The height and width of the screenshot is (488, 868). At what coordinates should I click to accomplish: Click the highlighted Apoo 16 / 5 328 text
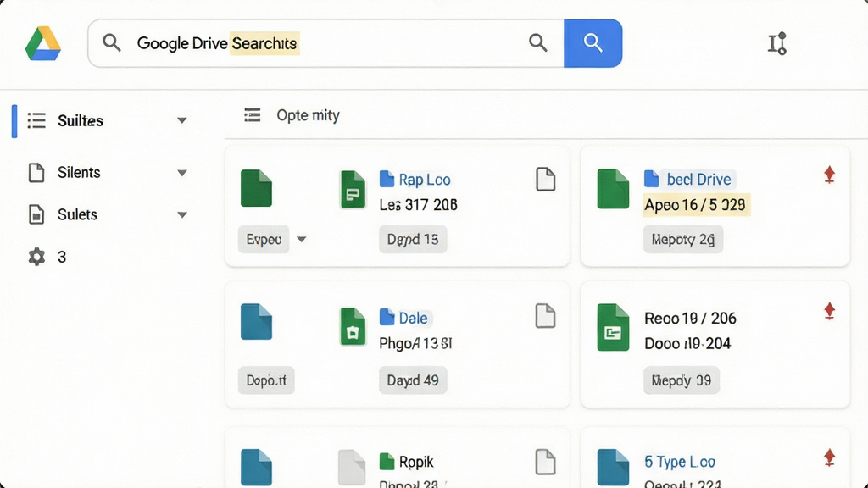click(x=695, y=205)
